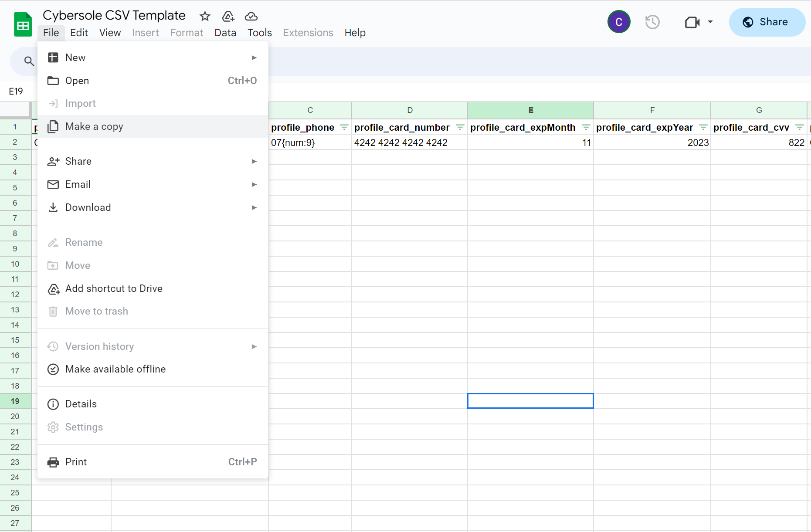Open the Help menu
The height and width of the screenshot is (532, 811).
pyautogui.click(x=355, y=33)
